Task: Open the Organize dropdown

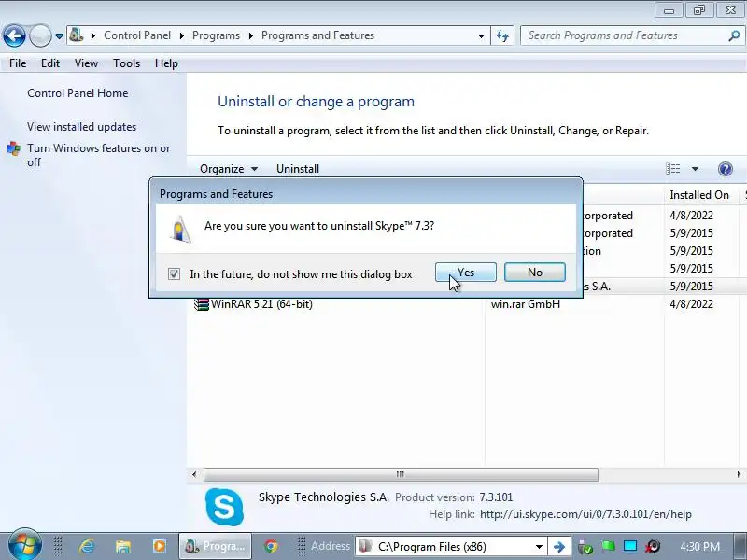Action: coord(229,169)
